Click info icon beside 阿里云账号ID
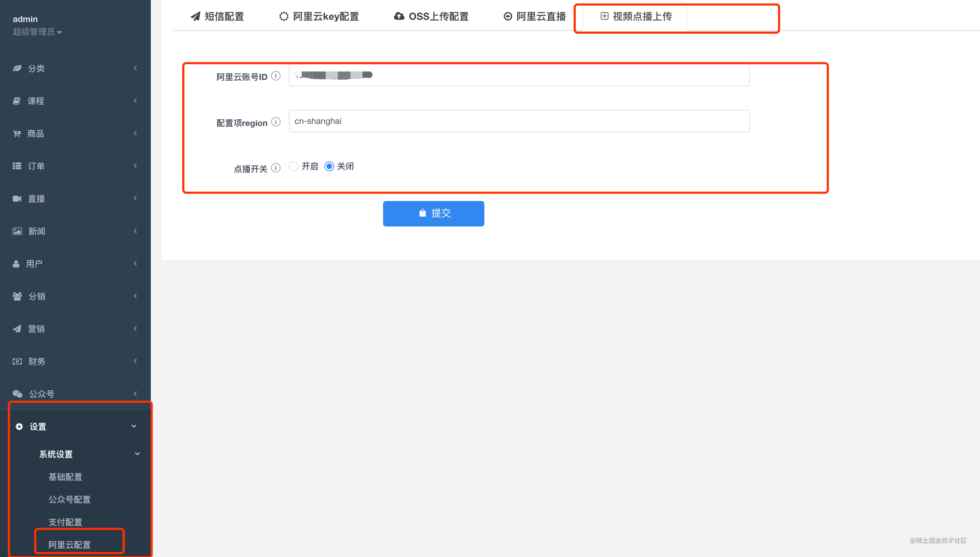 [x=275, y=76]
